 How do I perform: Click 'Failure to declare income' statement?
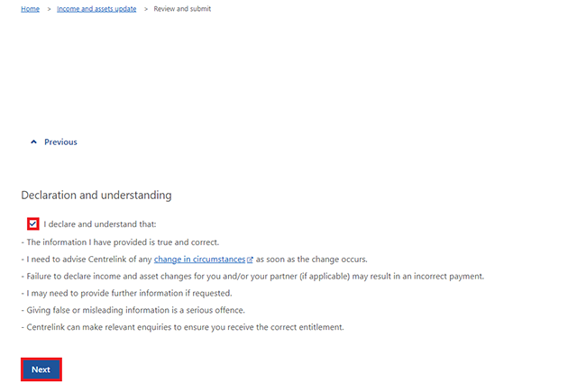point(255,276)
